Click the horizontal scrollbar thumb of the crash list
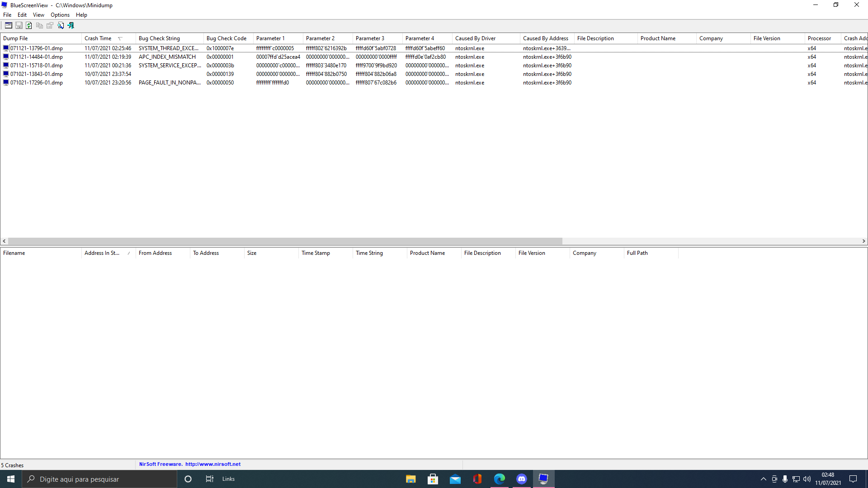Viewport: 868px width, 488px height. [x=285, y=241]
